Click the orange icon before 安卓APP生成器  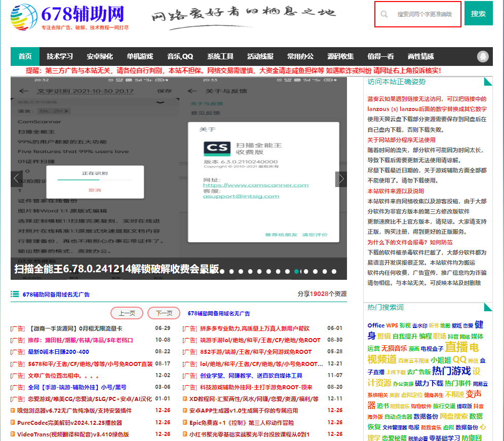(185, 411)
